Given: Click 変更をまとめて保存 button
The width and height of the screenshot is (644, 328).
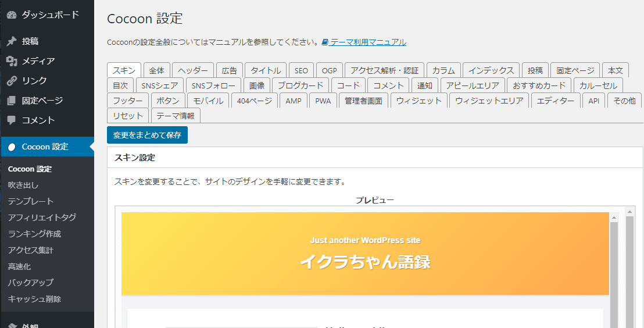Looking at the screenshot, I should 147,135.
